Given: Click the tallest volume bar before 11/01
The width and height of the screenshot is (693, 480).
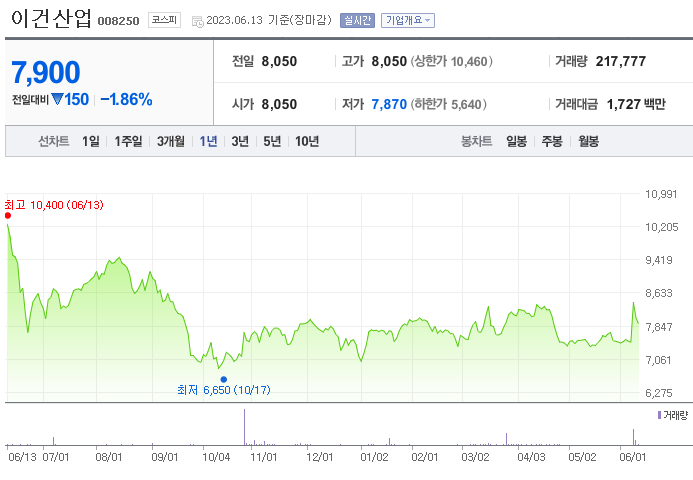Looking at the screenshot, I should click(x=244, y=427).
